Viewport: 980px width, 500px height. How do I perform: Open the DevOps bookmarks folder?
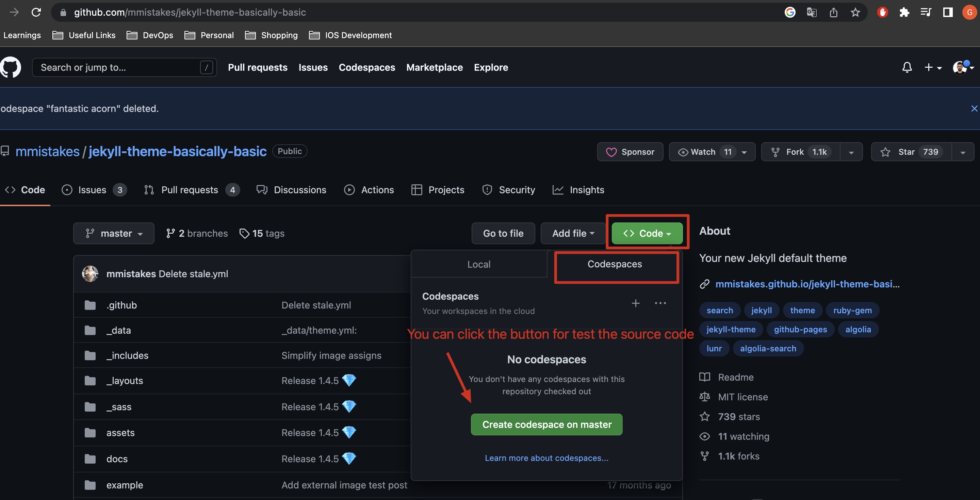point(149,35)
